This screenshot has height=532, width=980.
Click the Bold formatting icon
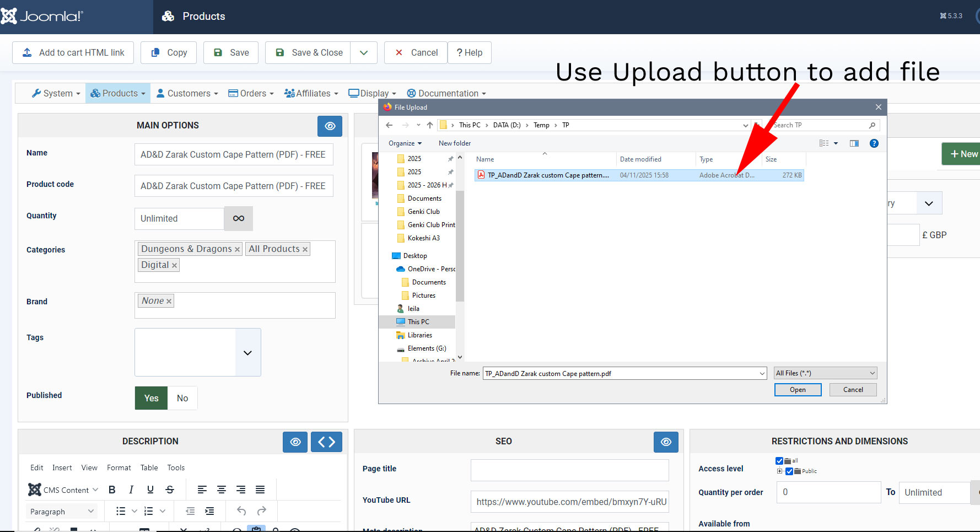[112, 490]
